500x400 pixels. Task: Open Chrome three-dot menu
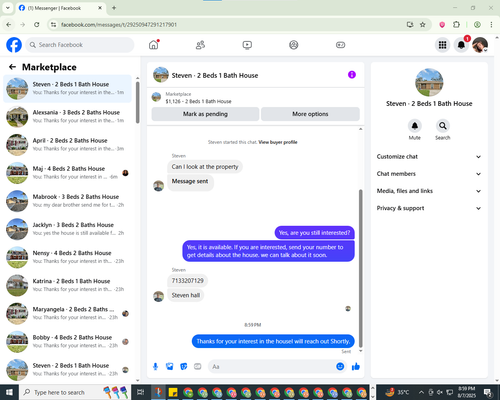pos(491,24)
